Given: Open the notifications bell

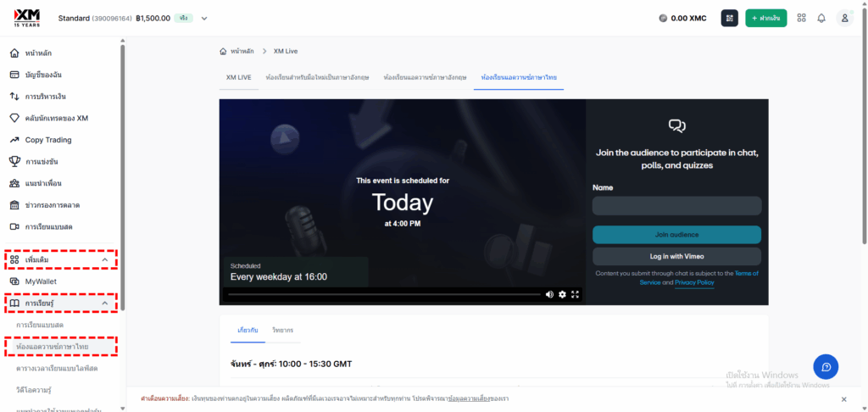Looking at the screenshot, I should coord(821,18).
